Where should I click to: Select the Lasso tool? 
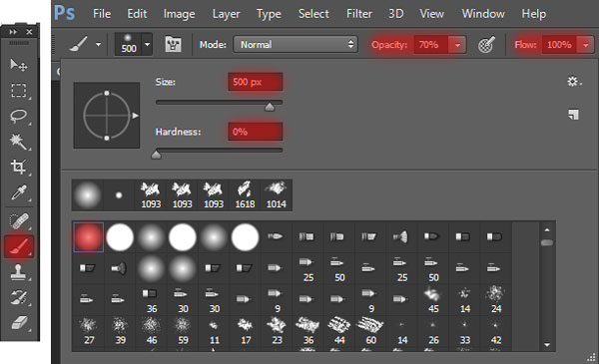pos(18,116)
